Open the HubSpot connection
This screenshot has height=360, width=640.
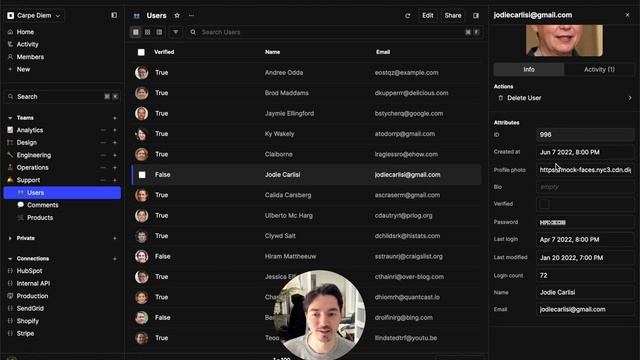[x=29, y=271]
